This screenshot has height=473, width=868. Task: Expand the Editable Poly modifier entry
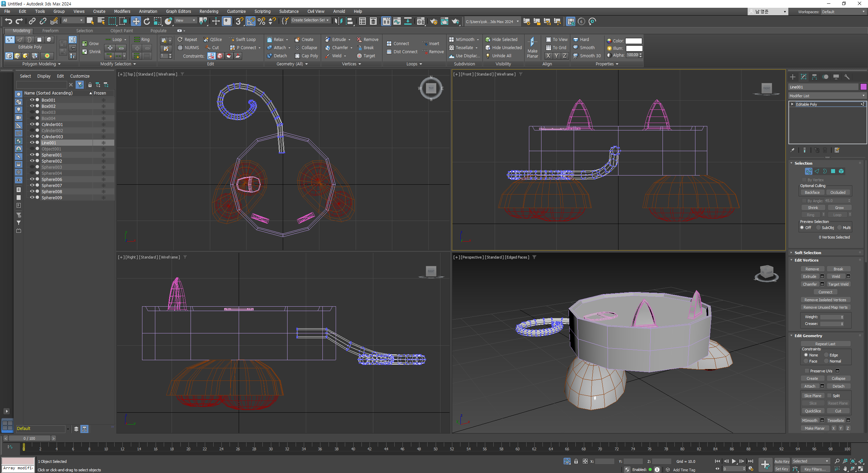(792, 104)
